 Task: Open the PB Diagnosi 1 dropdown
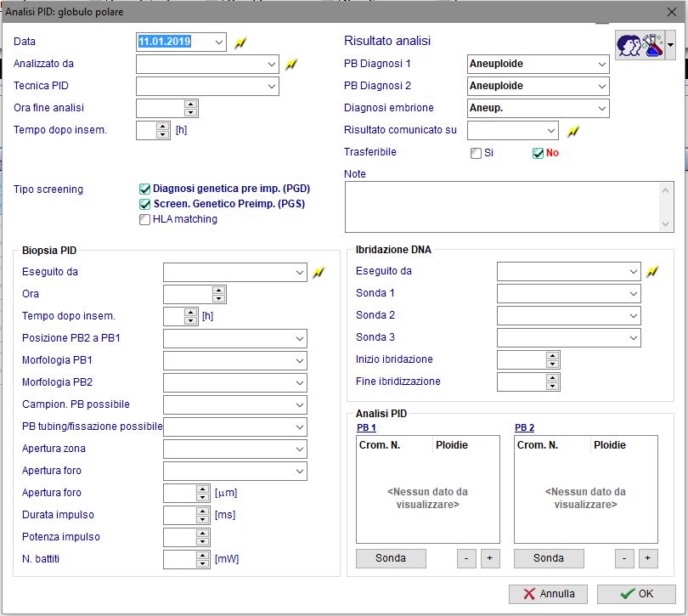[x=602, y=64]
